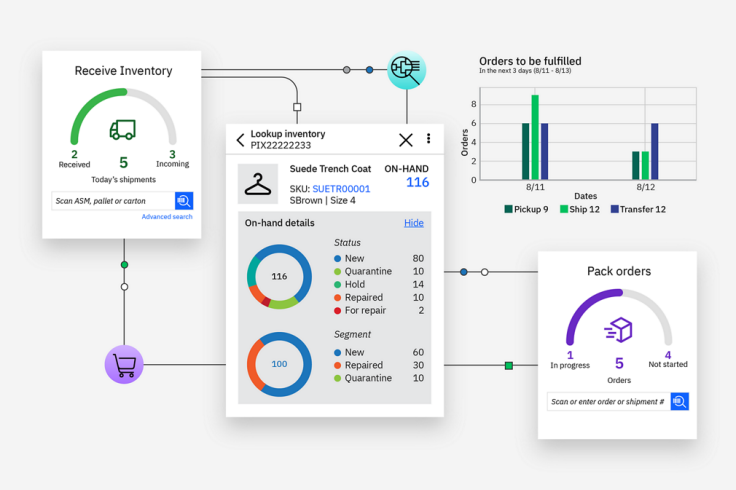The height and width of the screenshot is (490, 736).
Task: Click the Scan ASM, pallet or carton field
Action: (x=113, y=201)
